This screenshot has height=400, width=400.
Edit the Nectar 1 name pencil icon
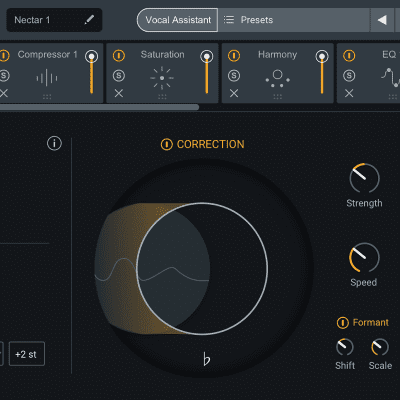pyautogui.click(x=89, y=20)
